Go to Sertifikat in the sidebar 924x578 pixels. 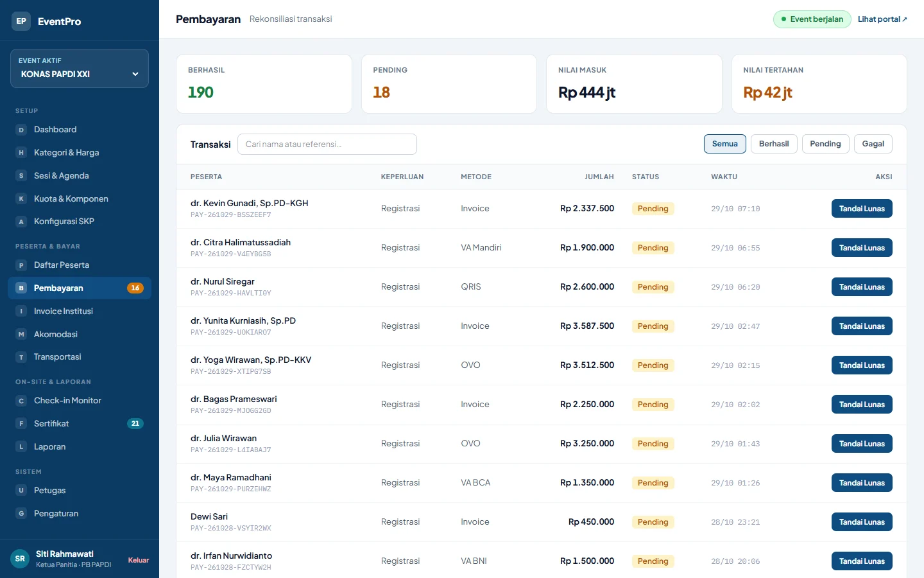point(80,424)
